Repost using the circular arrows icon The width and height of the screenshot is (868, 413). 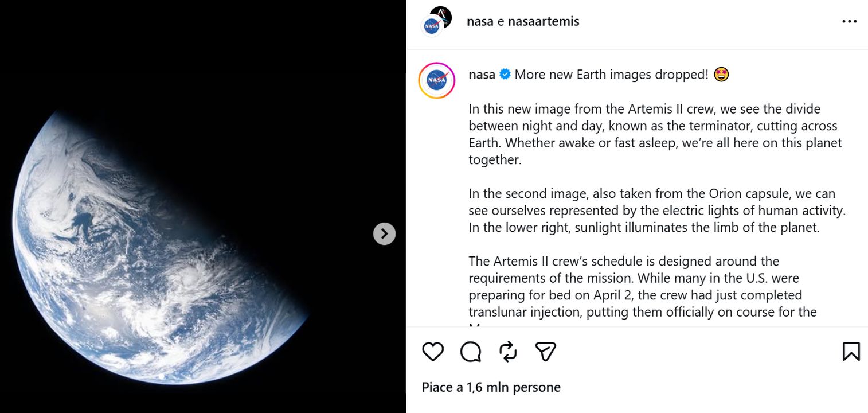(x=508, y=352)
